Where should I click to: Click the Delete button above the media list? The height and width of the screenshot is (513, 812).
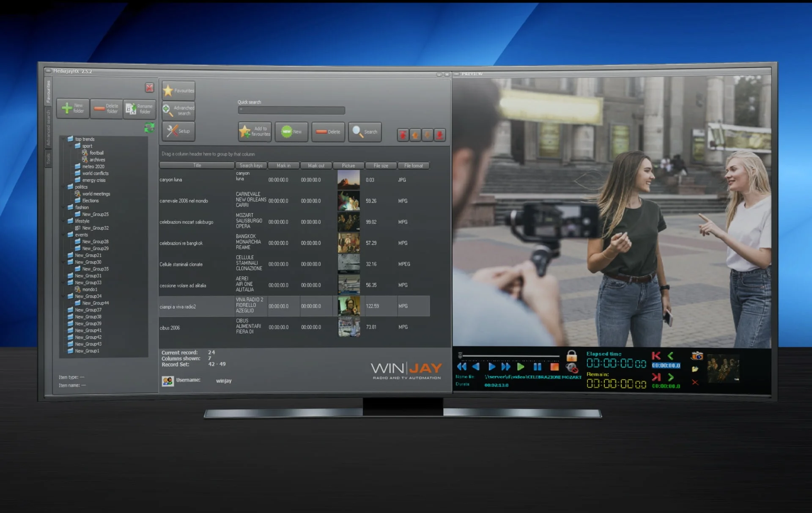click(328, 132)
